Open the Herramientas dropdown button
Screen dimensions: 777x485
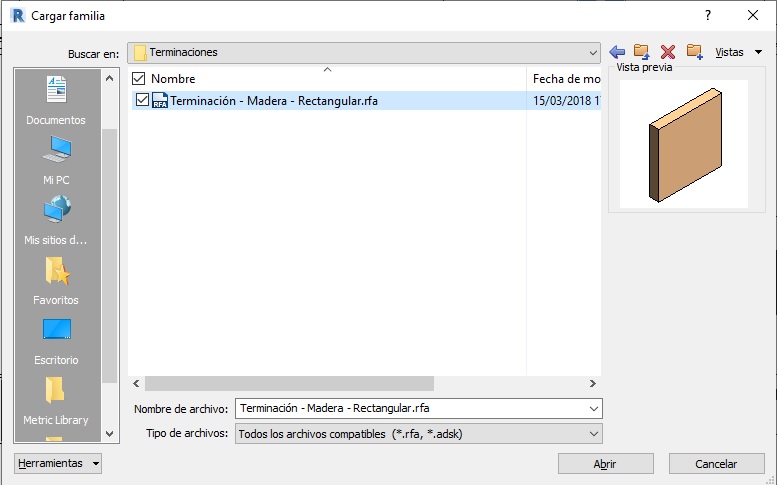point(58,464)
